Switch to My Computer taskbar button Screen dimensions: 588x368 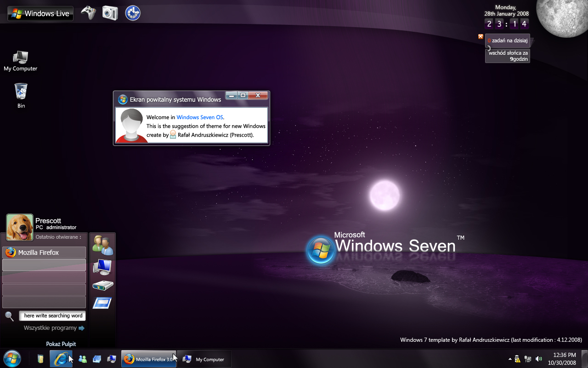204,359
